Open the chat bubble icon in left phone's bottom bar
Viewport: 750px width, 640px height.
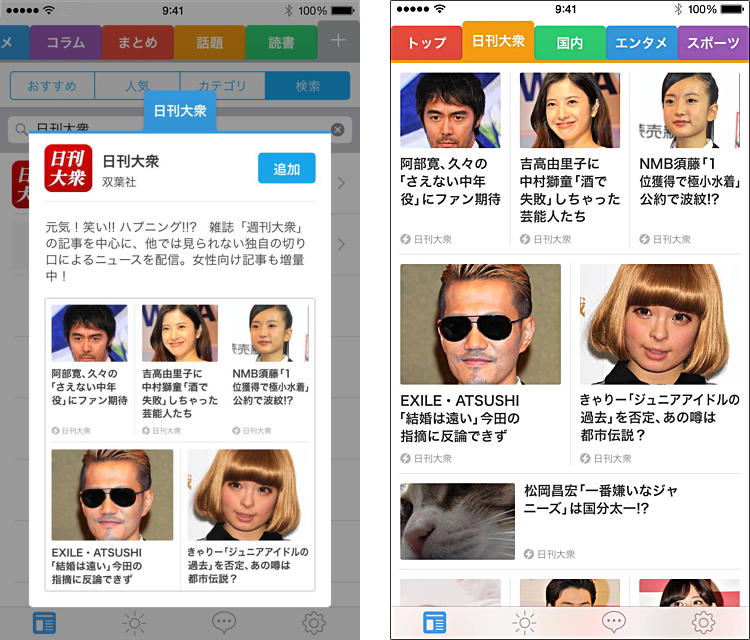click(x=224, y=622)
